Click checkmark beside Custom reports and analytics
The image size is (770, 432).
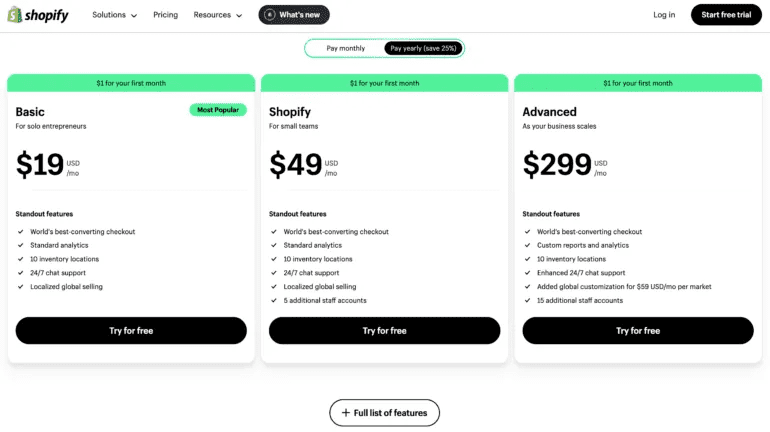tap(527, 245)
